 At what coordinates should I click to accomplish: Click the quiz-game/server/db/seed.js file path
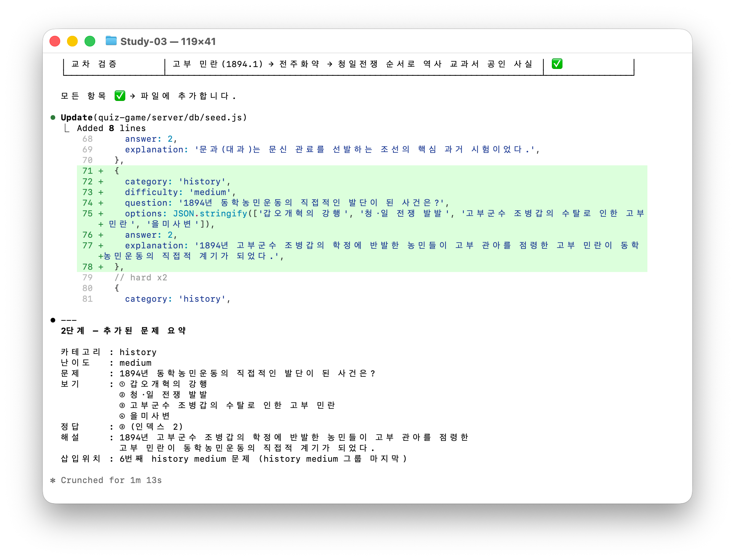(170, 117)
